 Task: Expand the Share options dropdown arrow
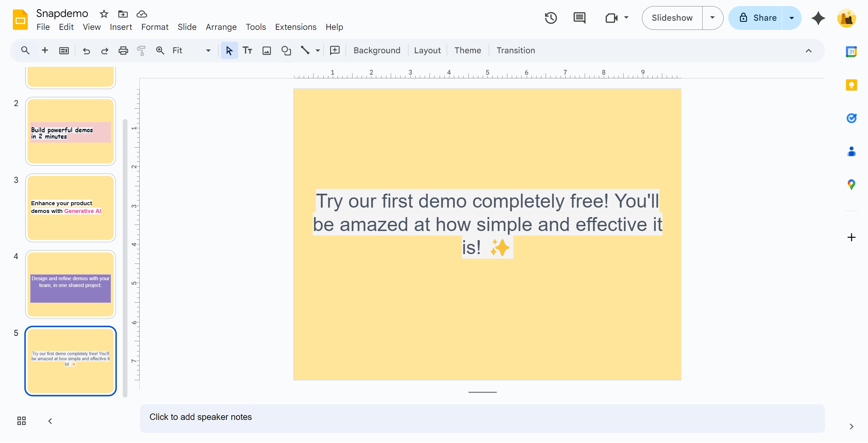(792, 18)
